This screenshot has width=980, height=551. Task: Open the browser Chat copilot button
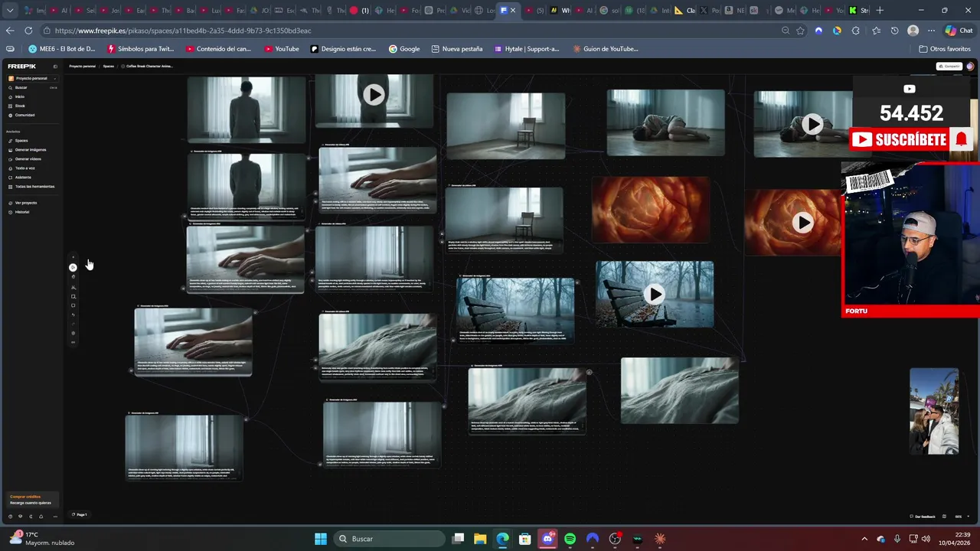[959, 31]
